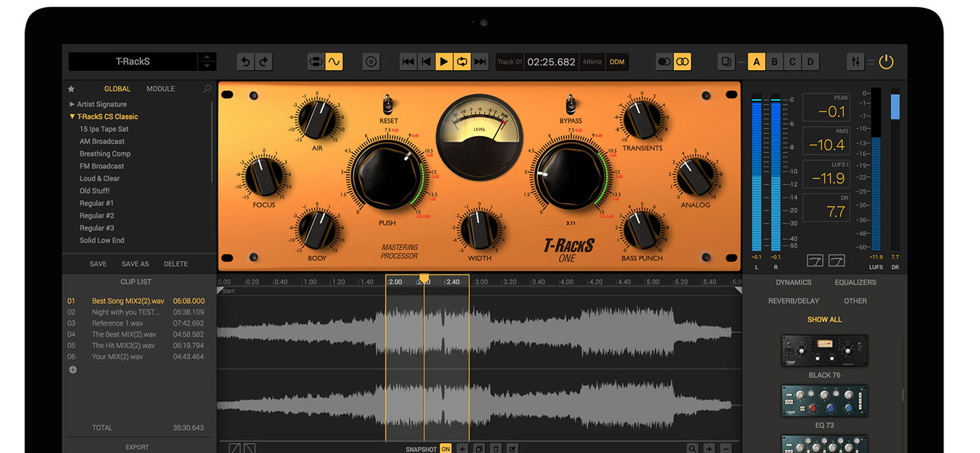This screenshot has height=453, width=980.
Task: Show the EQUALIZERS module category
Action: tap(855, 282)
